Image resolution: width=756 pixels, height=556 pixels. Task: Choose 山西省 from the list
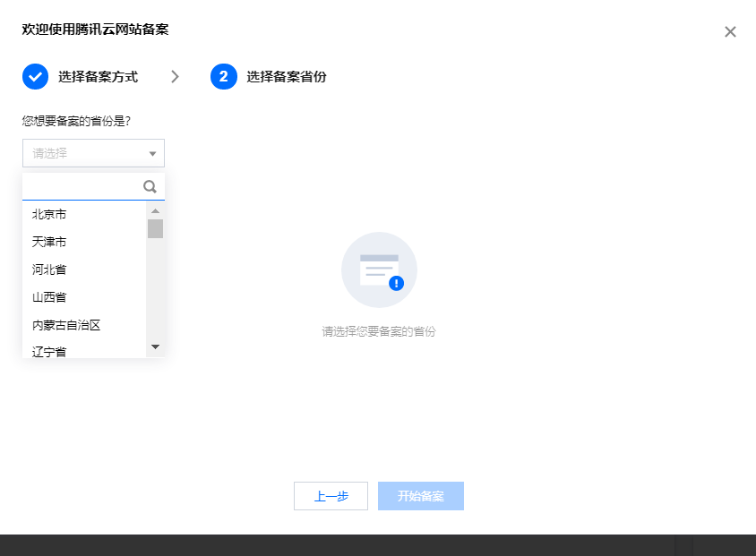[84, 297]
